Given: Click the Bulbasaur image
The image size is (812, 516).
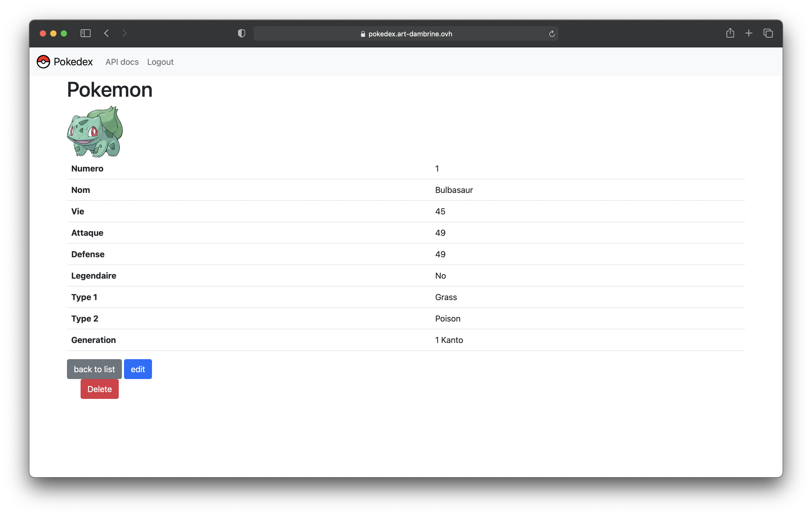Looking at the screenshot, I should click(95, 132).
